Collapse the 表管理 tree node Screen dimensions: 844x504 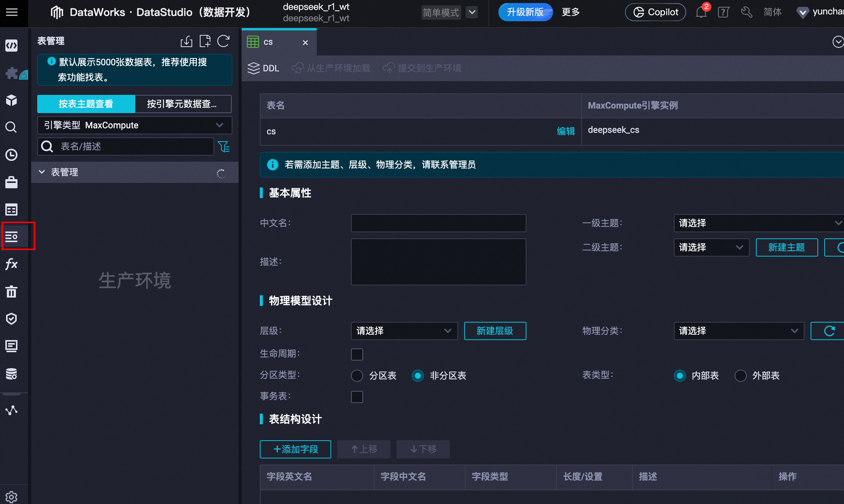click(x=42, y=172)
